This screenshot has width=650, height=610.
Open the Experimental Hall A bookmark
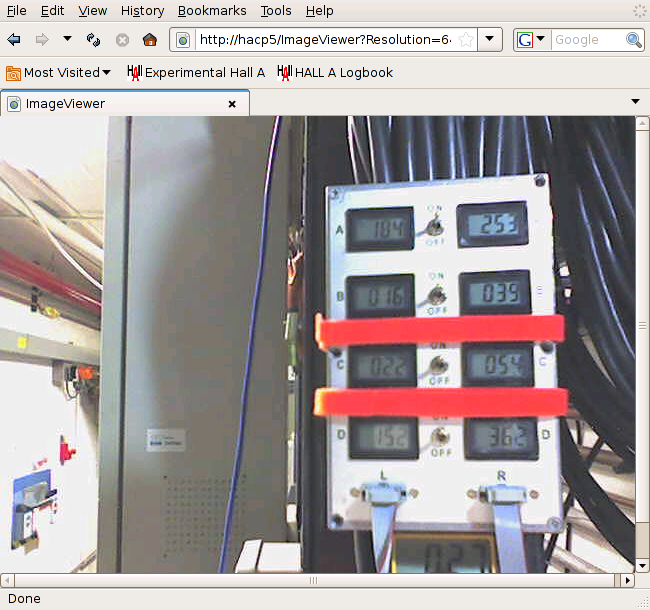coord(196,73)
